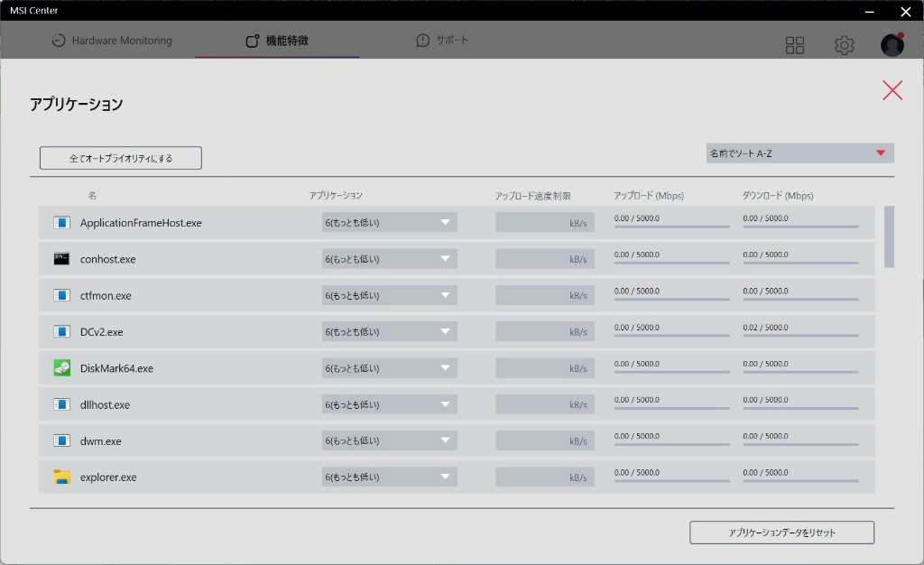Screen dimensions: 924x565
Task: Click upload limit field for DCv2.exe
Action: pos(545,332)
